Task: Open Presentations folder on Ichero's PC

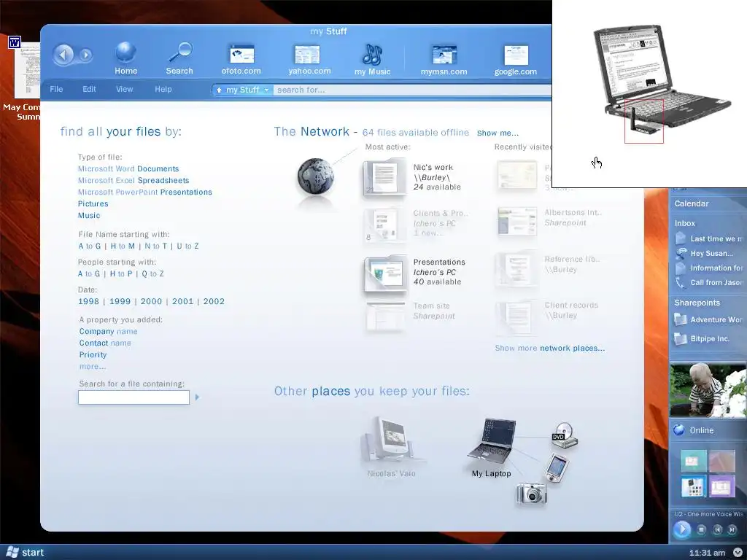Action: [385, 273]
